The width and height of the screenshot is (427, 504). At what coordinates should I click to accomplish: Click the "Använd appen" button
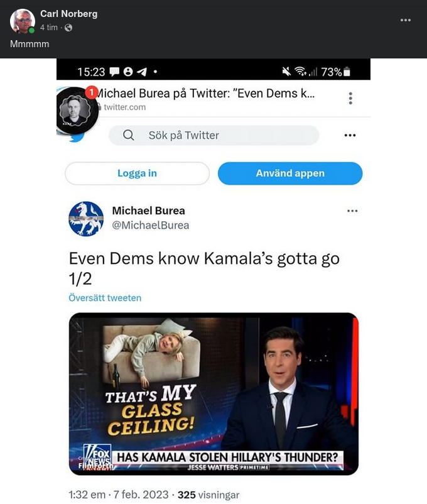pos(290,173)
